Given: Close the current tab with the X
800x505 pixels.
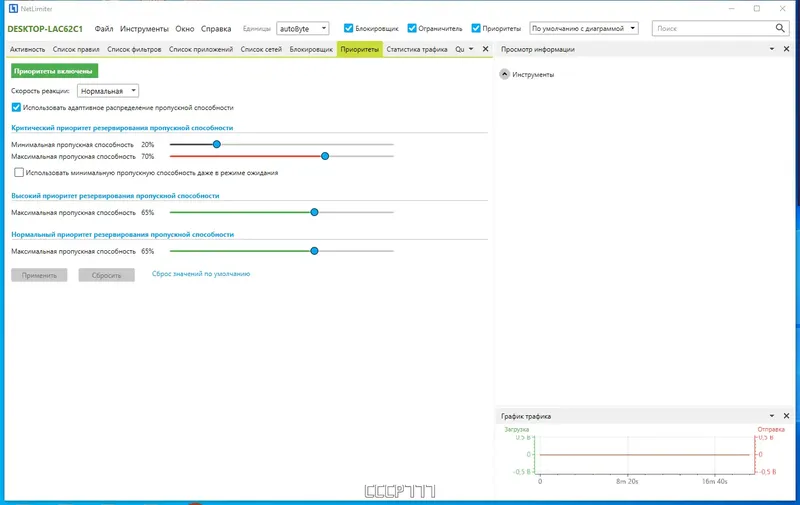Looking at the screenshot, I should 485,49.
